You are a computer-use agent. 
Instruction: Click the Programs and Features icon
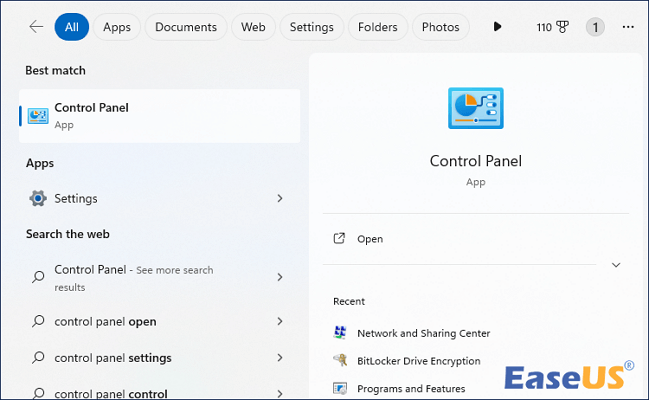tap(340, 388)
